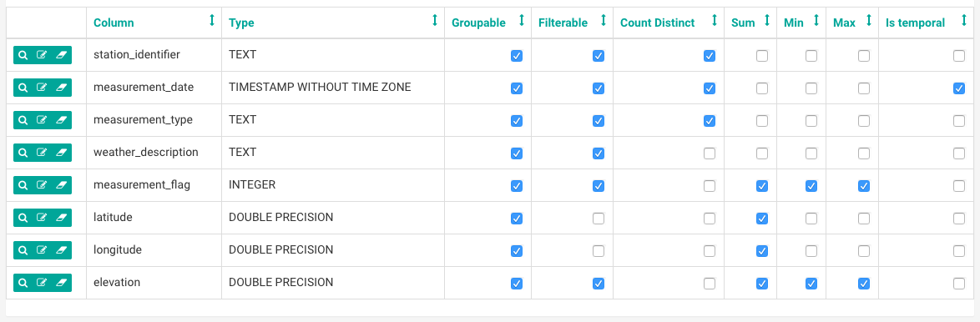Sort by Is temporal header
The width and height of the screenshot is (980, 322).
pos(916,23)
